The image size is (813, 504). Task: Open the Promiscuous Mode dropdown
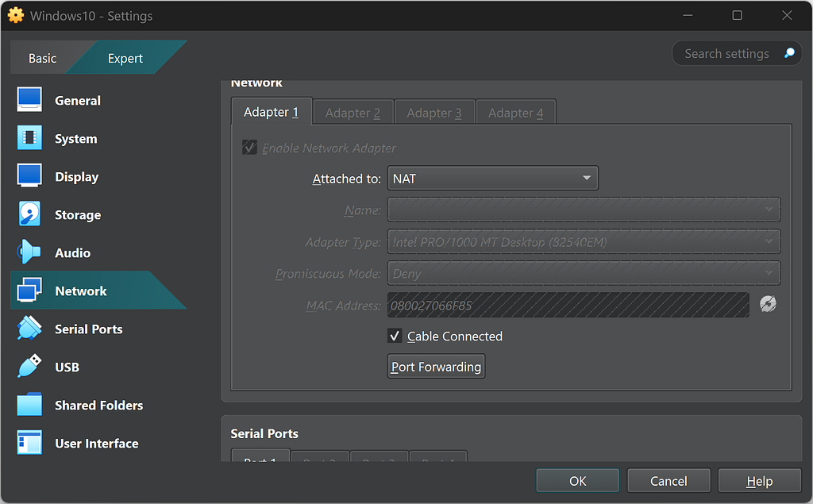tap(584, 273)
